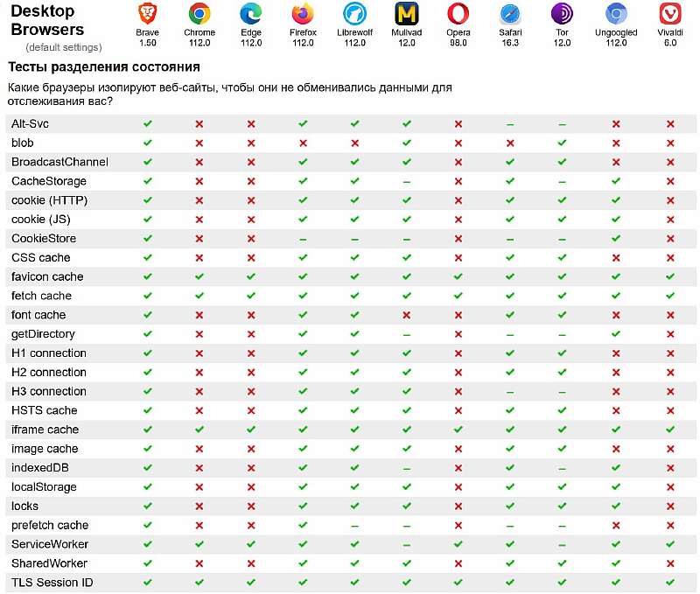Image resolution: width=700 pixels, height=594 pixels.
Task: Select the Ungoogled Chromium icon
Action: coord(616,15)
